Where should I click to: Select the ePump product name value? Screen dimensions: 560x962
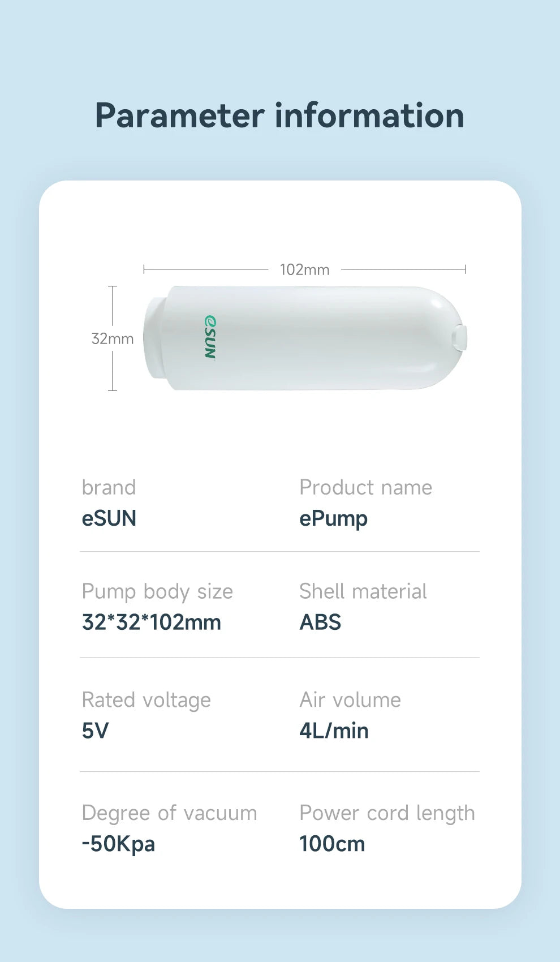tap(333, 519)
